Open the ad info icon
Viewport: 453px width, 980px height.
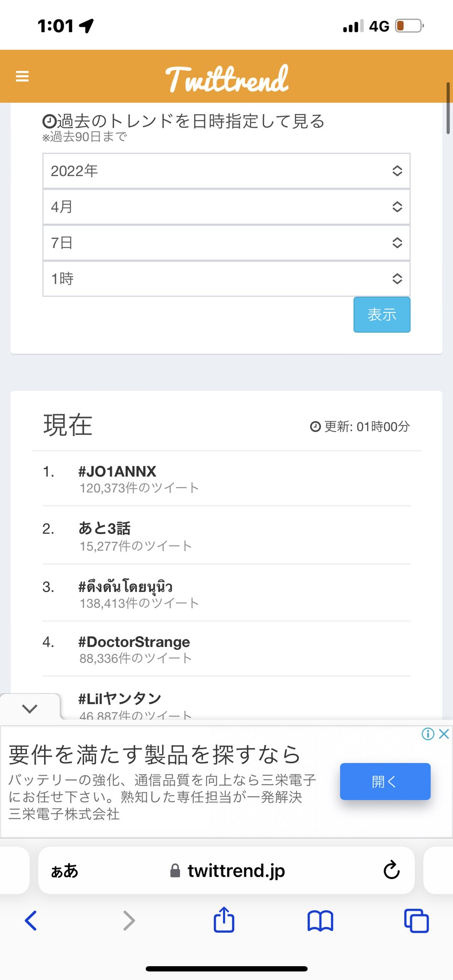point(428,734)
